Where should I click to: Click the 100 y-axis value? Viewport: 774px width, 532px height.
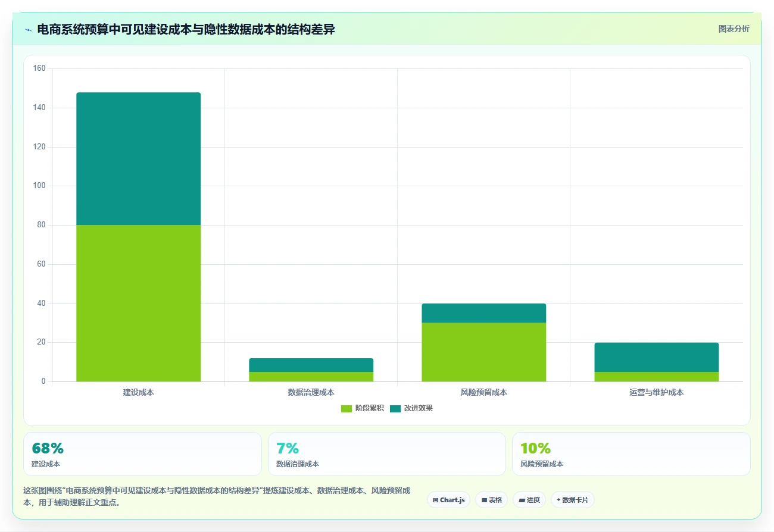39,186
